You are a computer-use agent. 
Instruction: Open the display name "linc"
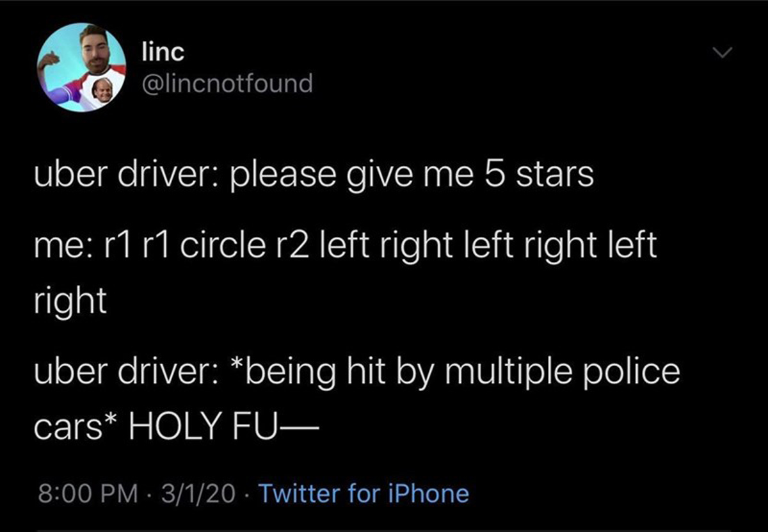click(x=163, y=53)
